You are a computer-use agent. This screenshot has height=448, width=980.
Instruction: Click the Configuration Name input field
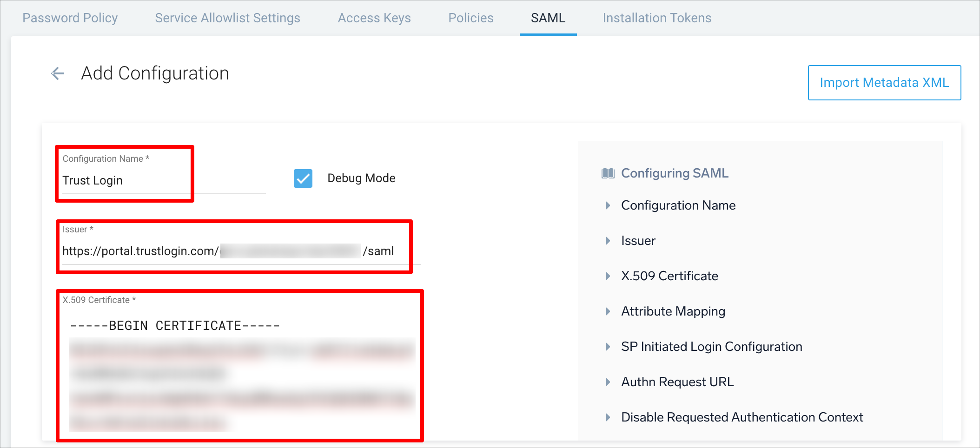164,180
